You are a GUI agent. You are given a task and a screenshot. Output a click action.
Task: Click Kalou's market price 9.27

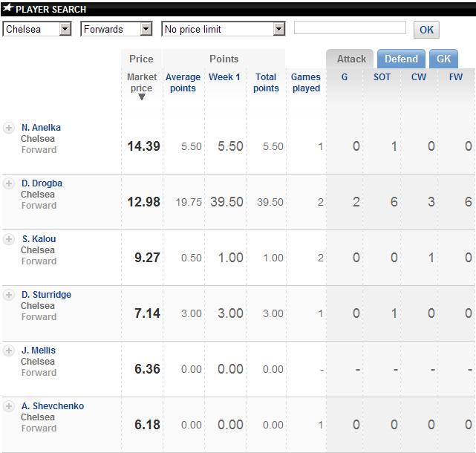(x=147, y=258)
